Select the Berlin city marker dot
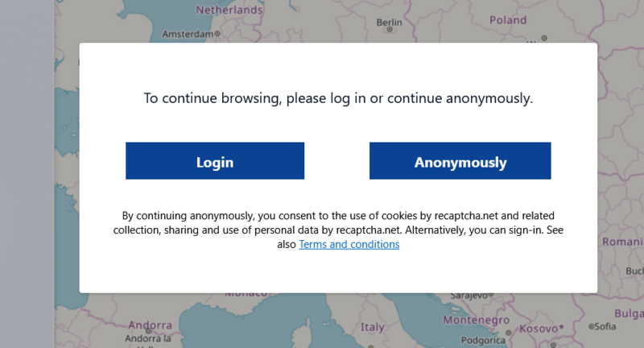 [x=390, y=29]
